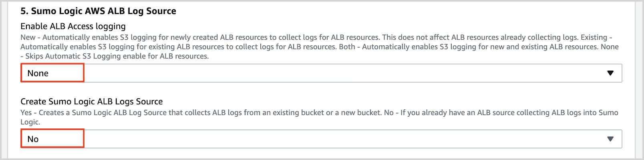Click the '5. Sumo Logic AWS ALB Log Source' heading
The width and height of the screenshot is (644, 160).
[x=98, y=11]
